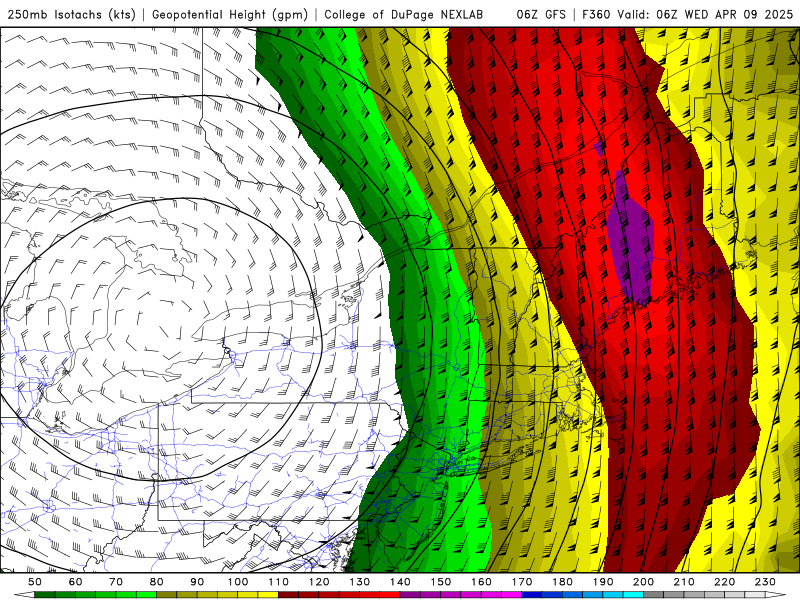Image resolution: width=800 pixels, height=600 pixels.
Task: Click the 60 value on the color scale
Action: point(76,582)
